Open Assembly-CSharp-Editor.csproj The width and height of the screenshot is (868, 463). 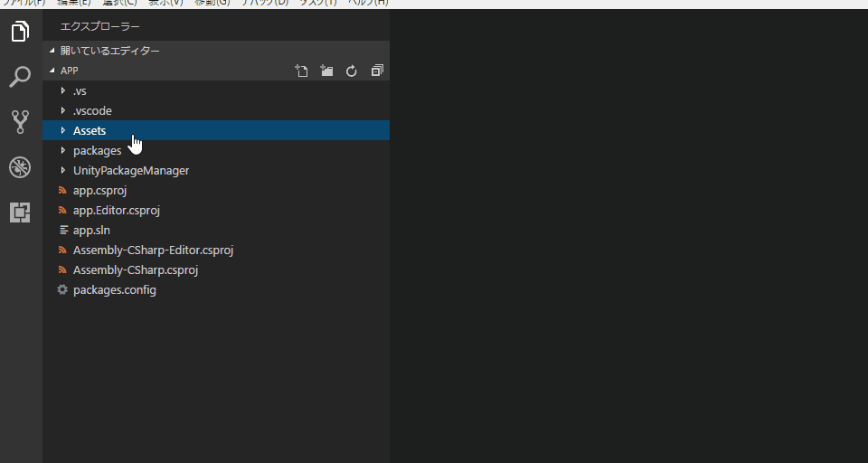[x=216, y=250]
